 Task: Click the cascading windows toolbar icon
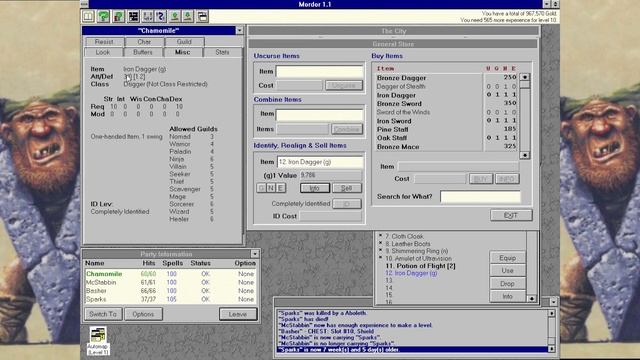coord(202,16)
